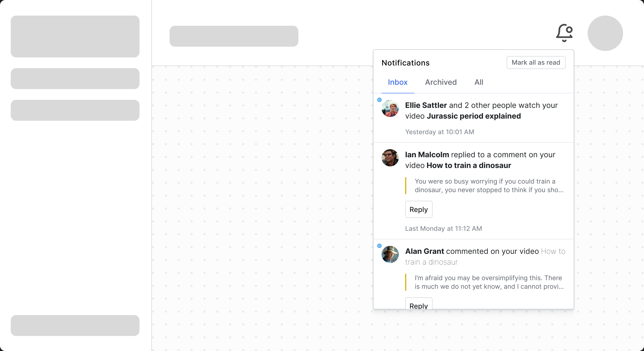Switch to the All tab

click(479, 82)
